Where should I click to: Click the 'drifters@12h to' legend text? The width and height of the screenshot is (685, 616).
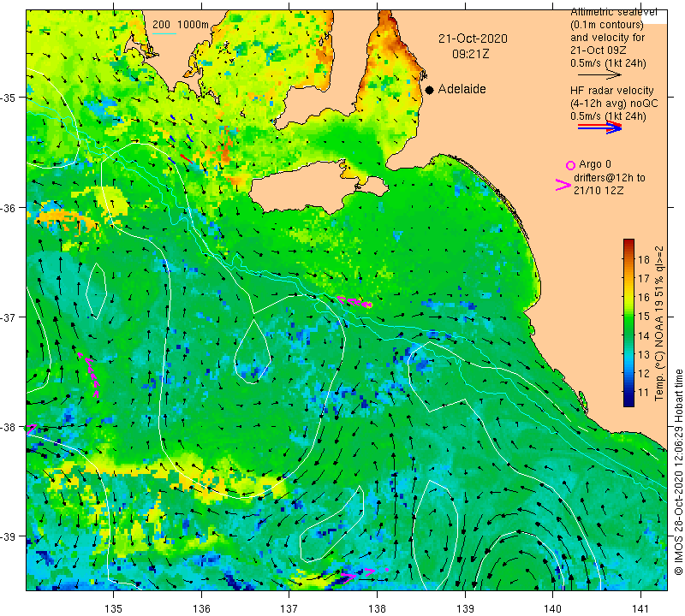point(610,178)
